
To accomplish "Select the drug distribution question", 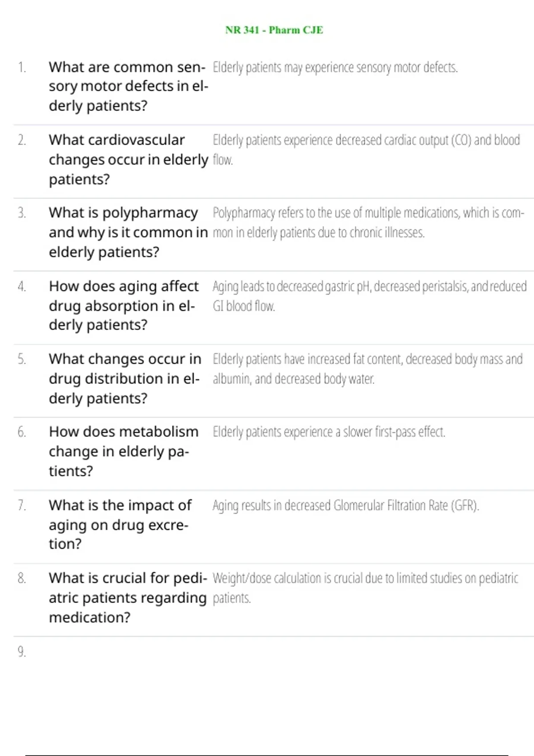I will pos(125,378).
